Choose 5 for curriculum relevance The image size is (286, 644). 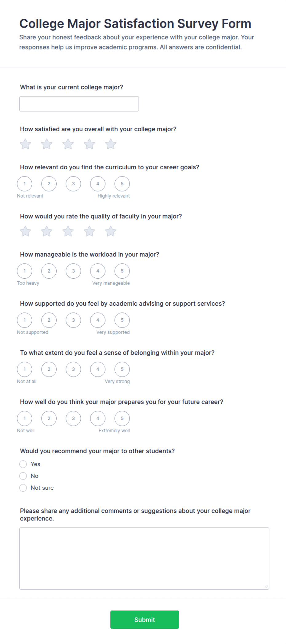point(122,184)
